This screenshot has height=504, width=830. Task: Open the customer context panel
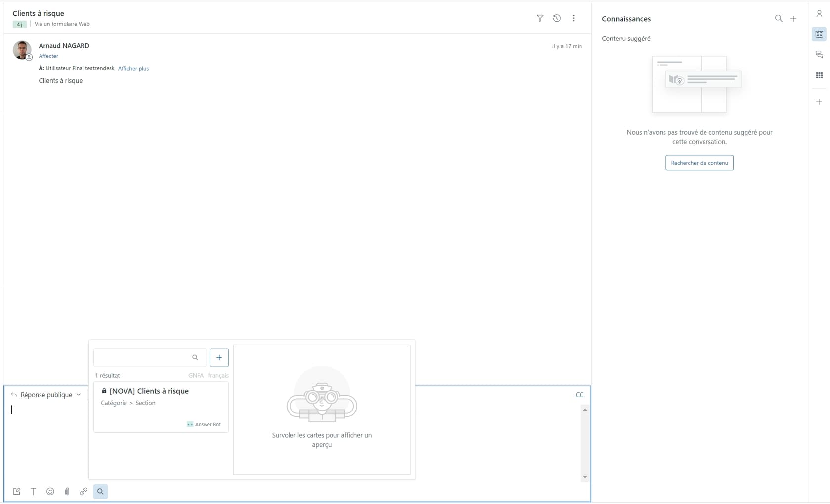click(819, 13)
